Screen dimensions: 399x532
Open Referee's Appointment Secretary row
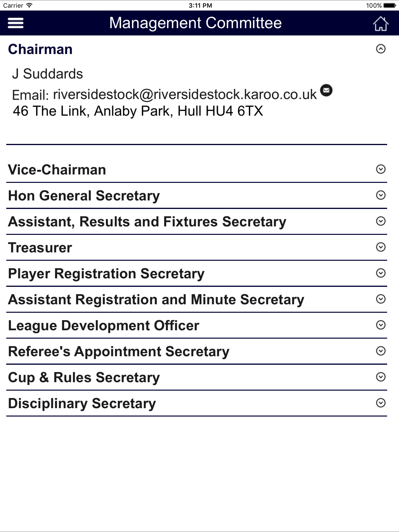point(197,351)
